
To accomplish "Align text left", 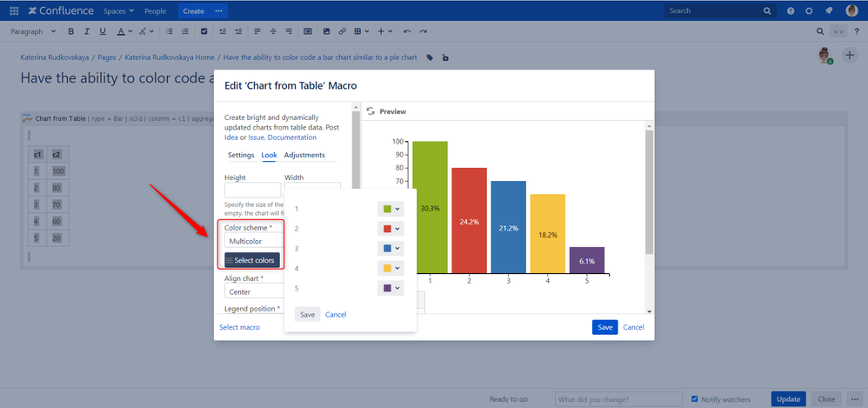I will point(257,31).
